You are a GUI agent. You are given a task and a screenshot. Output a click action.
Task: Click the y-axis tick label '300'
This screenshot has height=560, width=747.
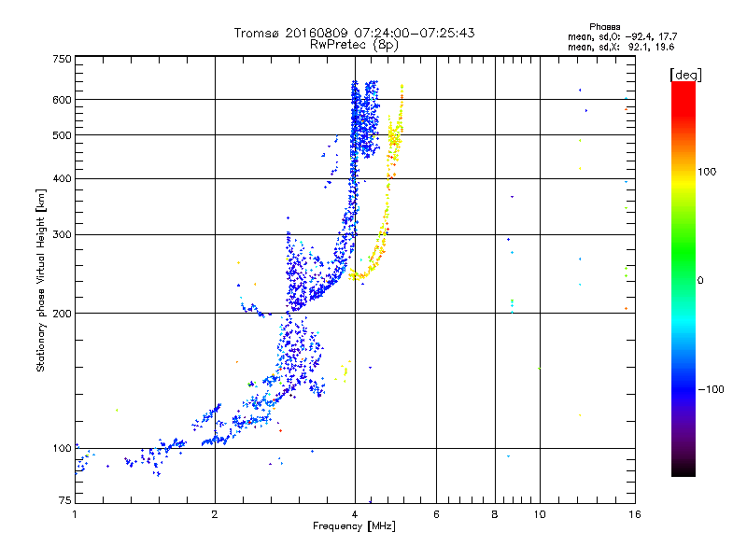62,235
